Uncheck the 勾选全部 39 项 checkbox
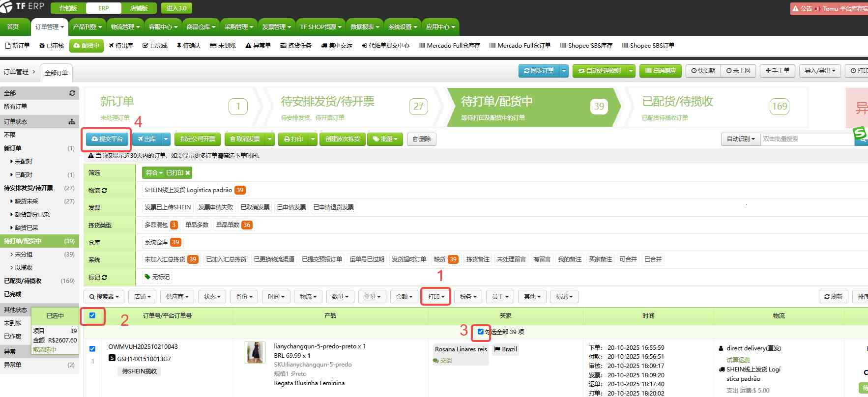 481,332
